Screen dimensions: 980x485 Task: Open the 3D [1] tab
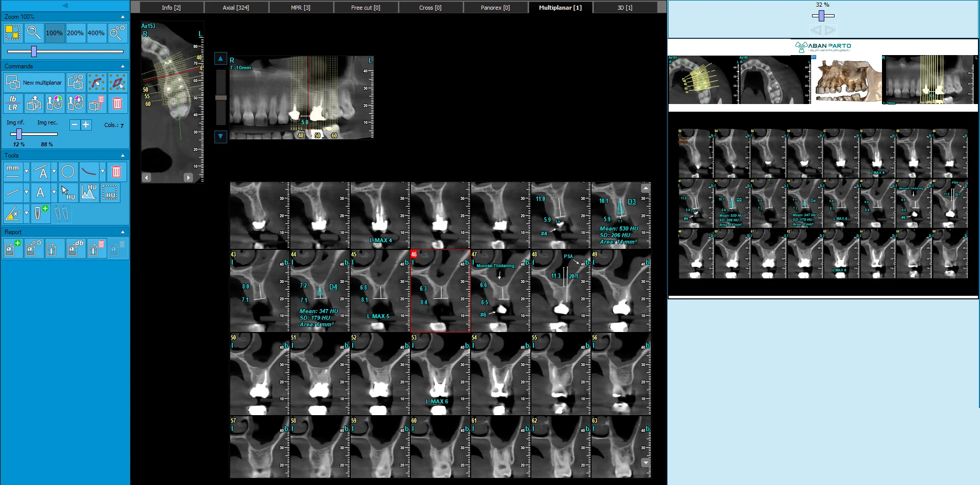click(x=625, y=8)
